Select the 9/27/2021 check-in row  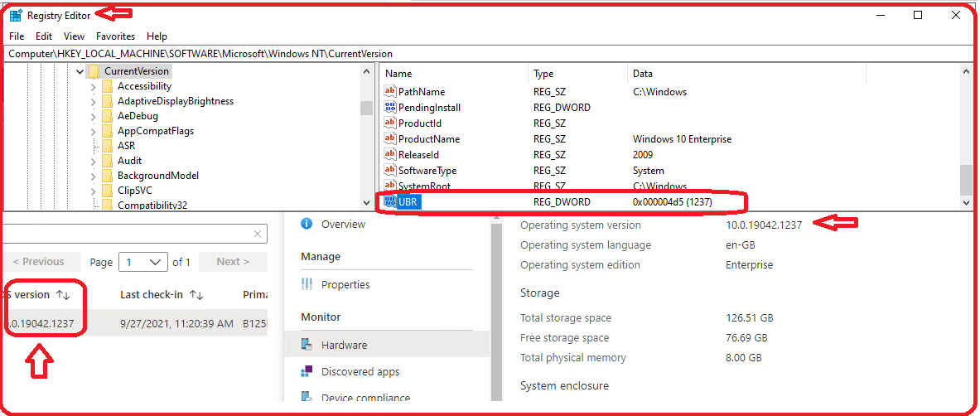coord(133,323)
